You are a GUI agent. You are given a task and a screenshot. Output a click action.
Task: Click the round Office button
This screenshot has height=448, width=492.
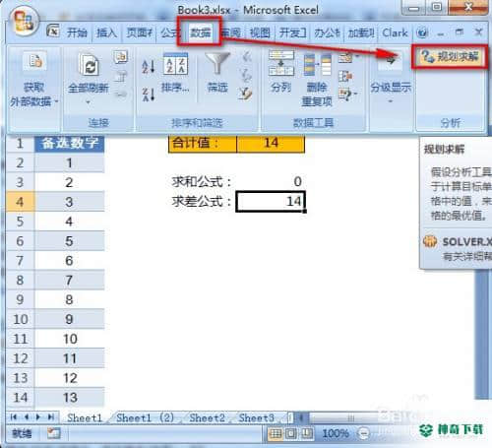tap(24, 23)
